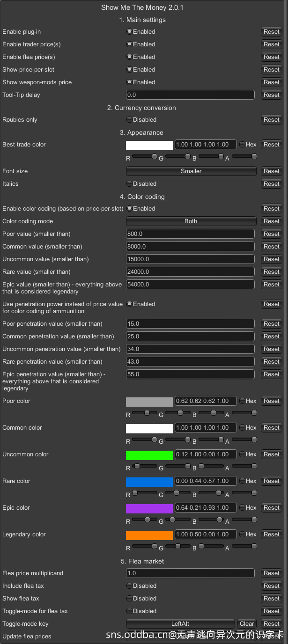The height and width of the screenshot is (644, 288).
Task: Click the Epic penetration value field
Action: coord(190,374)
